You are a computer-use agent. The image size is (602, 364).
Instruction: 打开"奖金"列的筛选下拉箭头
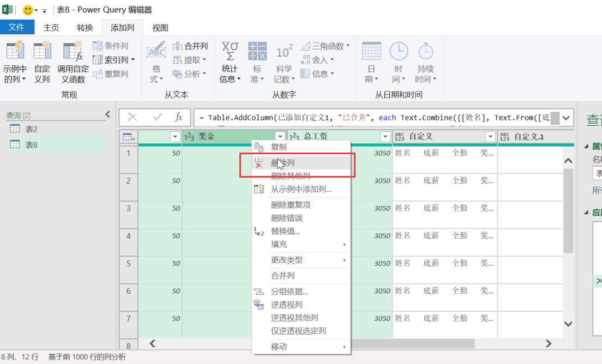pos(280,136)
